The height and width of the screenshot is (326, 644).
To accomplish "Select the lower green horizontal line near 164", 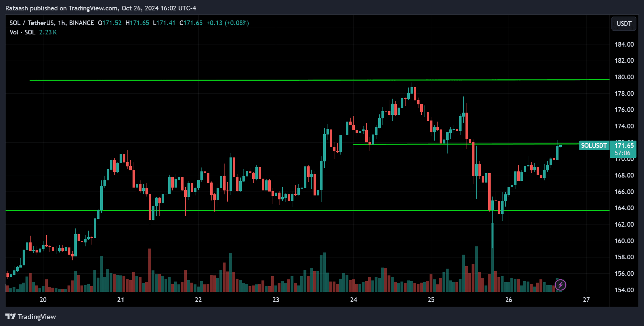I will pos(307,211).
